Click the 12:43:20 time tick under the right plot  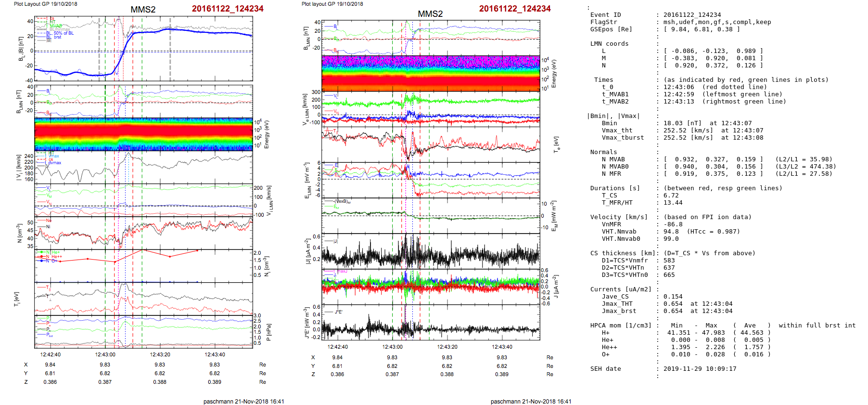[x=447, y=347]
